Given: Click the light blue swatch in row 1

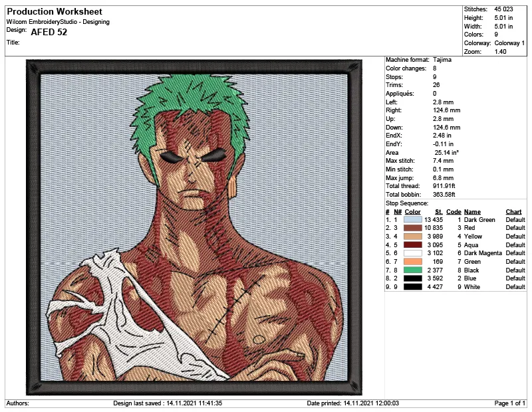Looking at the screenshot, I should [x=412, y=220].
